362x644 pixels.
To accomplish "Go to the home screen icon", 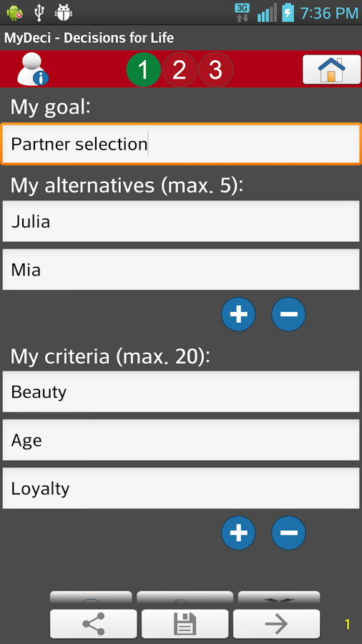I will [332, 69].
